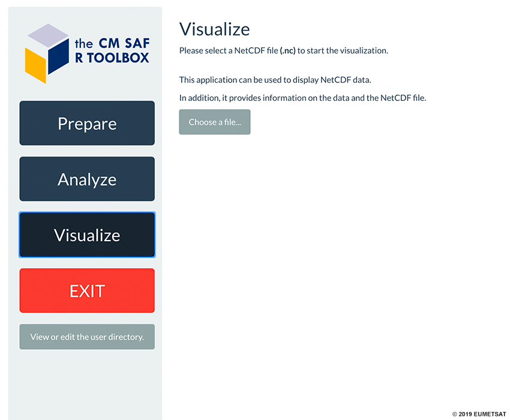Select the Visualize section in sidebar
510x420 pixels.
(87, 235)
